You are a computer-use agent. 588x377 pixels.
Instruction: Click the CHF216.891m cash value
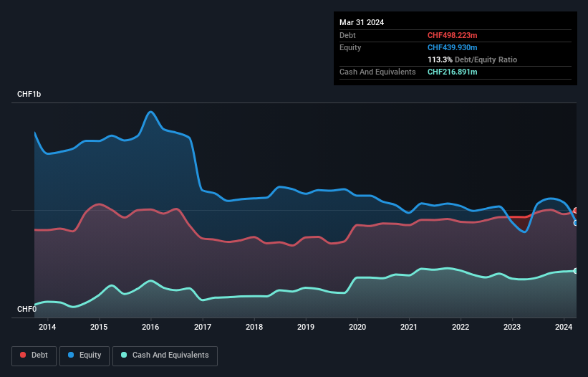[x=452, y=72]
